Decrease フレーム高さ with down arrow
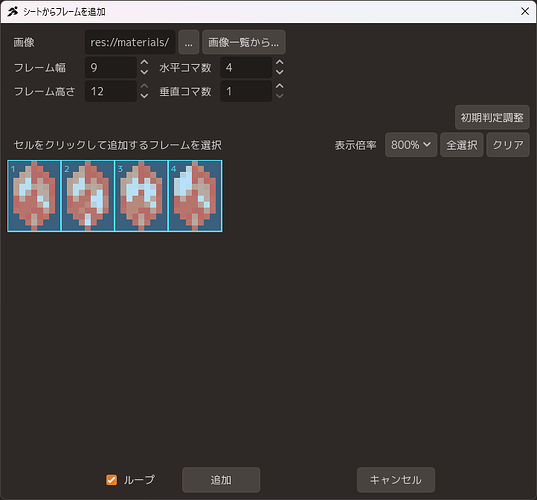Image resolution: width=537 pixels, height=500 pixels. (145, 96)
